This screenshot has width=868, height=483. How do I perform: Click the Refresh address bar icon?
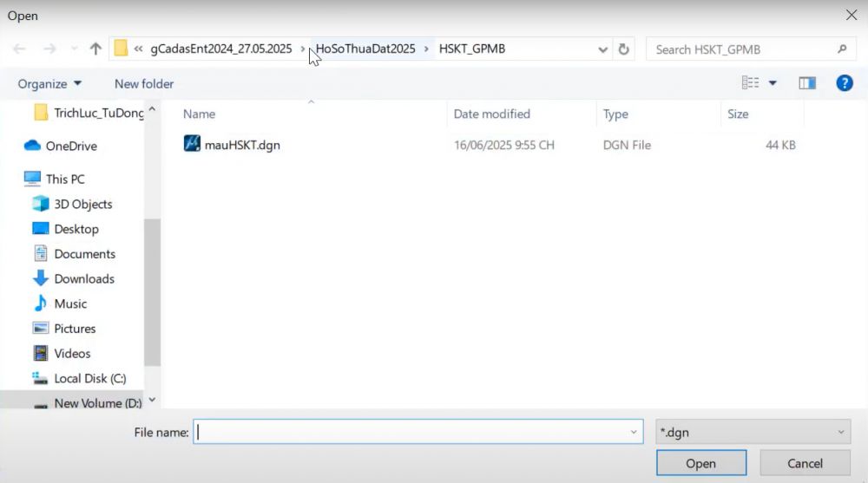click(623, 49)
